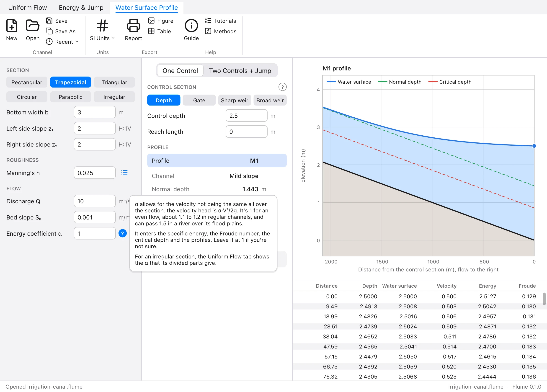Set control section type to Depth
This screenshot has height=392, width=547.
[164, 100]
